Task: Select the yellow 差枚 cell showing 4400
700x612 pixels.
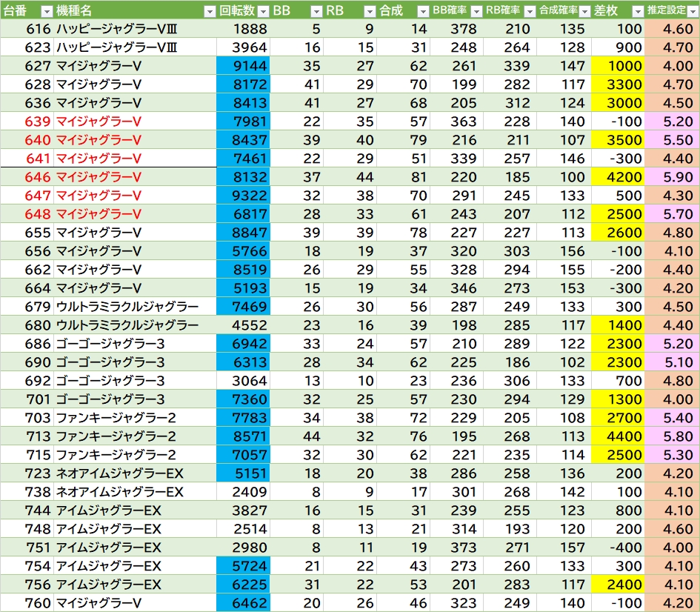Action: click(618, 436)
